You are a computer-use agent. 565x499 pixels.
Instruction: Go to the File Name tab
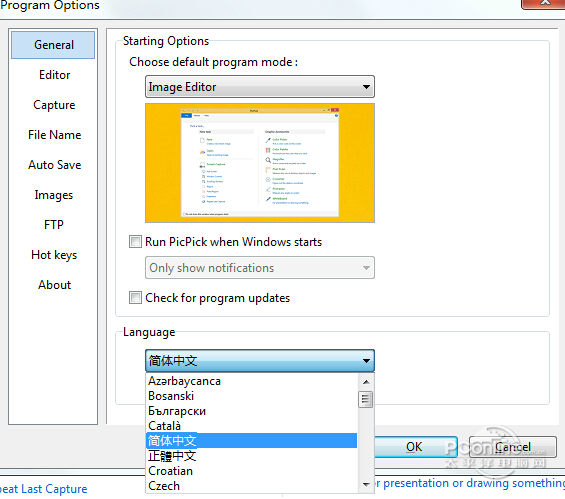point(54,135)
